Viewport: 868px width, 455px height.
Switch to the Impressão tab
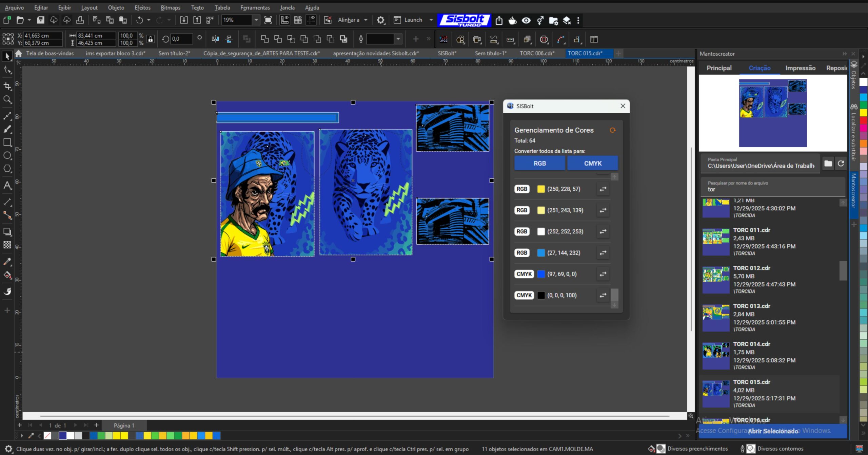pyautogui.click(x=800, y=68)
